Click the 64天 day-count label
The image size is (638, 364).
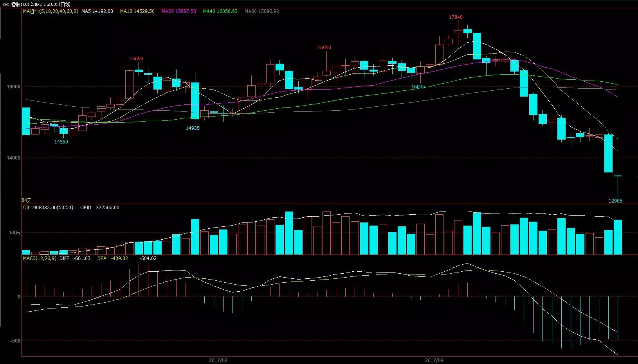coord(27,200)
